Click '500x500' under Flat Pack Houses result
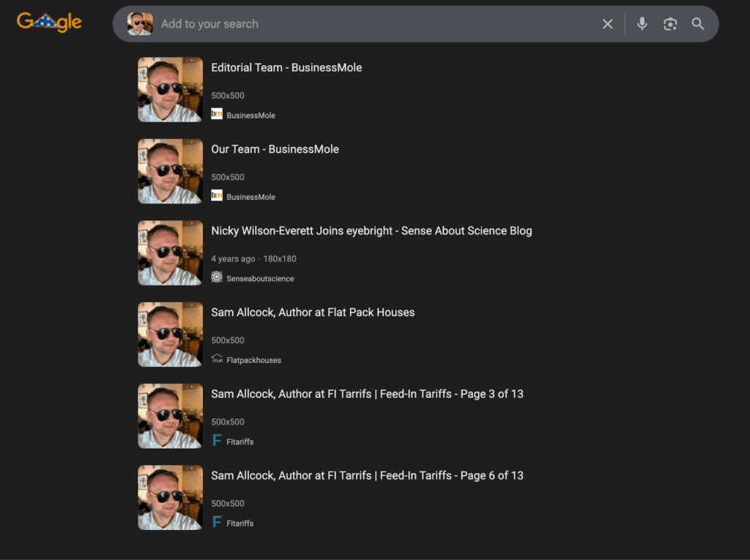The height and width of the screenshot is (560, 750). pos(228,340)
